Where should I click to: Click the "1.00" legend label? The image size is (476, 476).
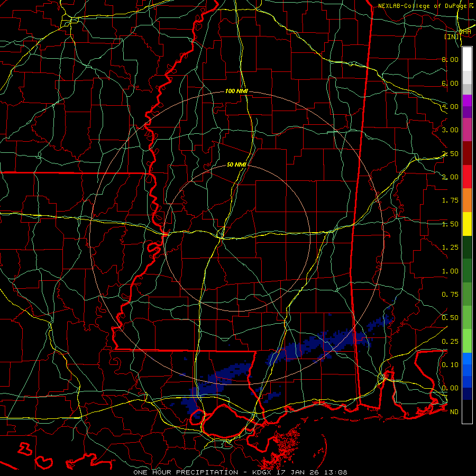click(x=450, y=271)
